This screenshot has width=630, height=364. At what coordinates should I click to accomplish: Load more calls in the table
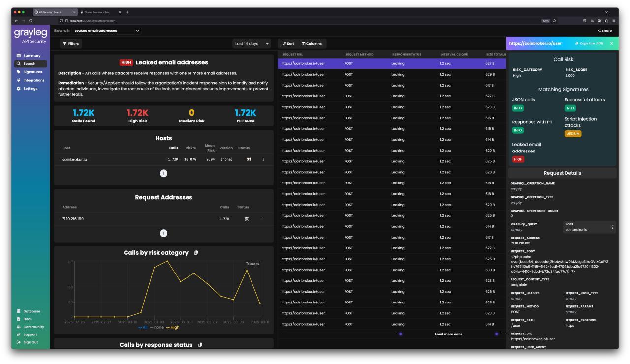pyautogui.click(x=448, y=334)
